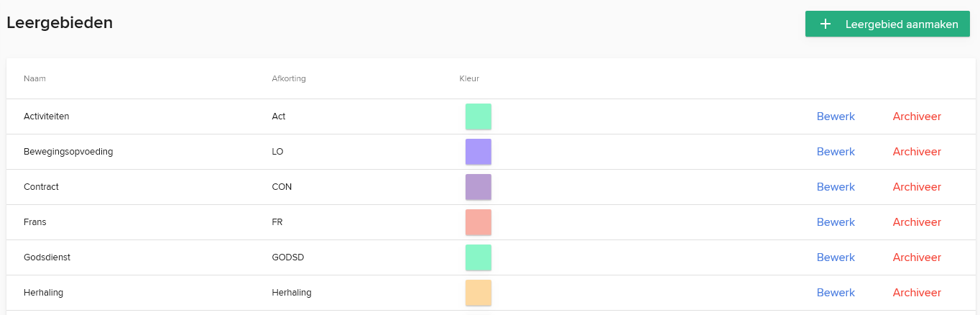Screen dimensions: 980x315
Task: Click Archiveer next to Frans
Action: [917, 222]
